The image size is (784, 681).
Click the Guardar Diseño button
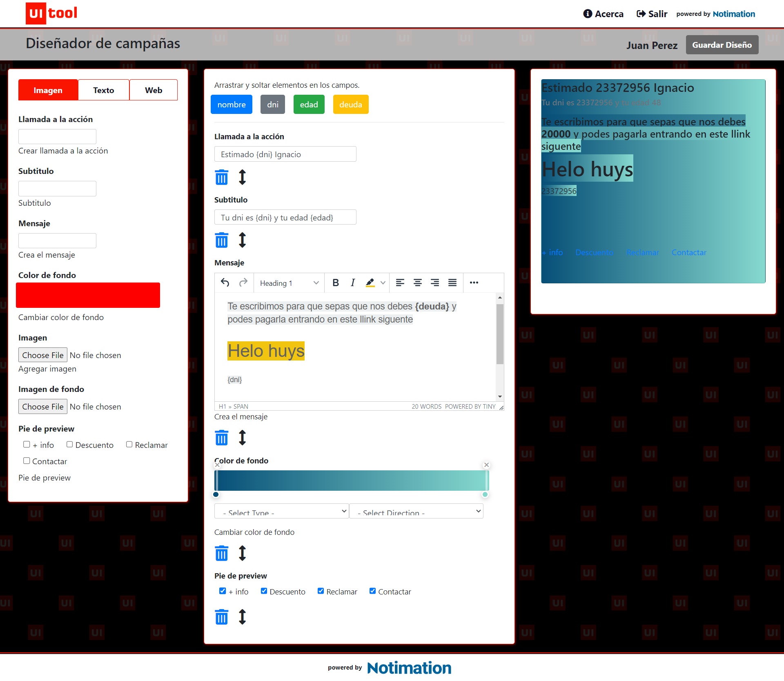click(722, 45)
